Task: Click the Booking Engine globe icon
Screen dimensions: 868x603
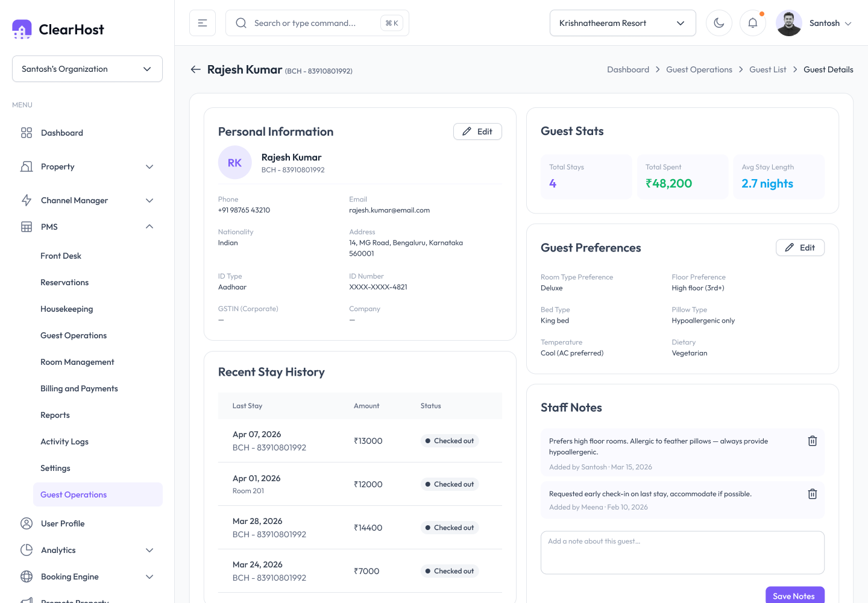Action: coord(27,576)
